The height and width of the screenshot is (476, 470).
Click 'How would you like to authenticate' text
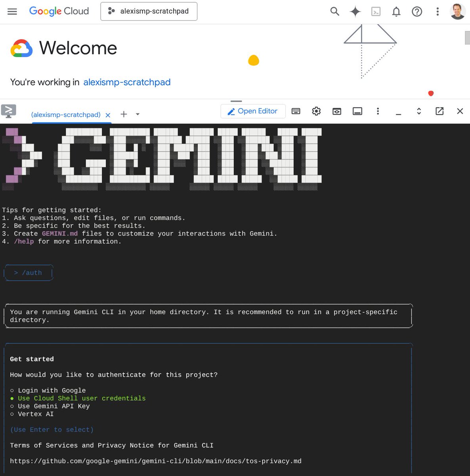tap(114, 375)
